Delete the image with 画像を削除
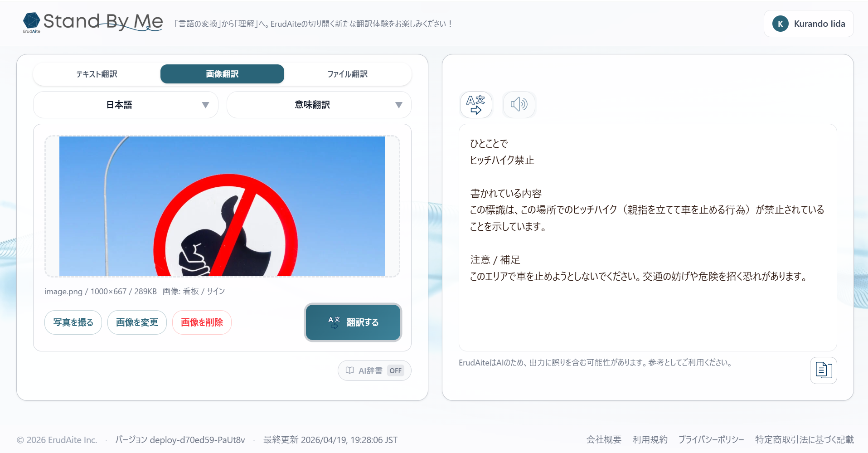 point(202,322)
